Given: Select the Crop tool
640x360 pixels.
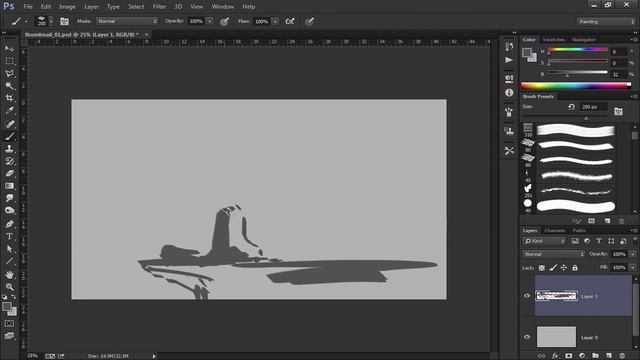Looking at the screenshot, I should pyautogui.click(x=9, y=98).
